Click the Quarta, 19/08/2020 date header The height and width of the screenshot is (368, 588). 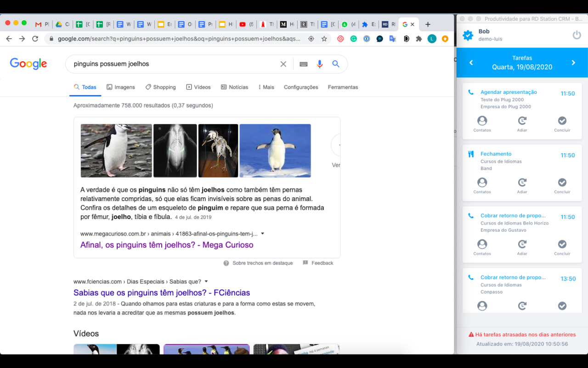point(522,67)
